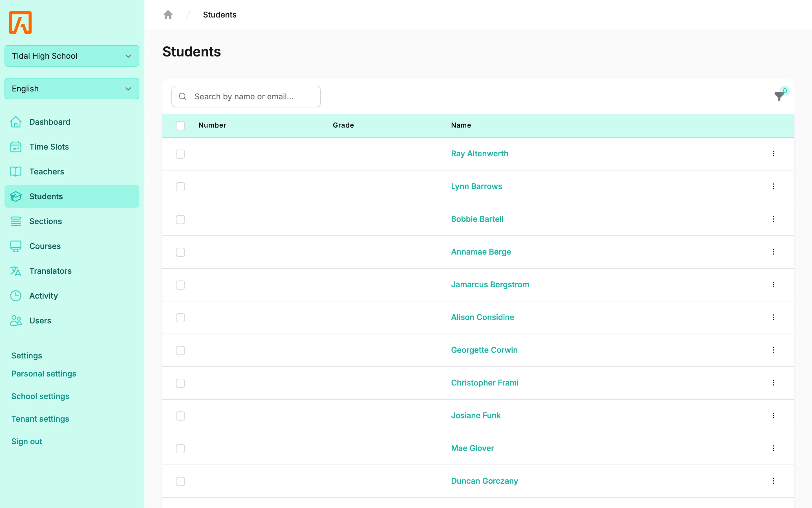The image size is (812, 508).
Task: Click Sign out
Action: (27, 441)
